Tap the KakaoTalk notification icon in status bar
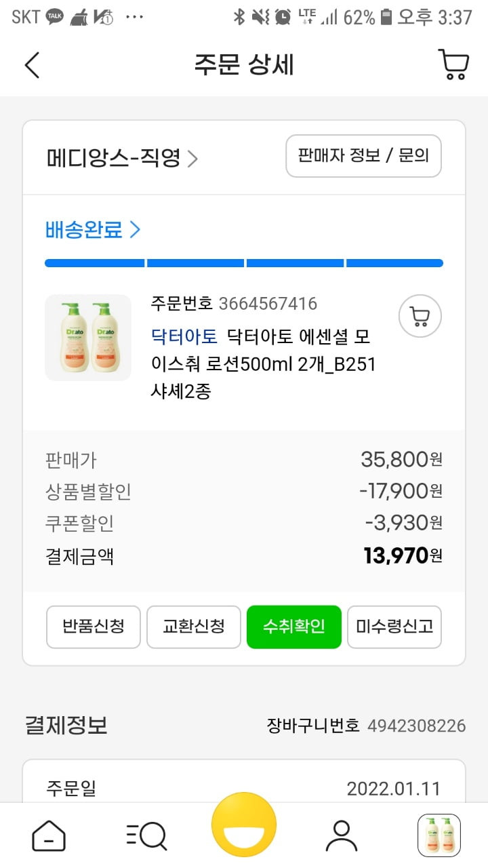 (55, 17)
